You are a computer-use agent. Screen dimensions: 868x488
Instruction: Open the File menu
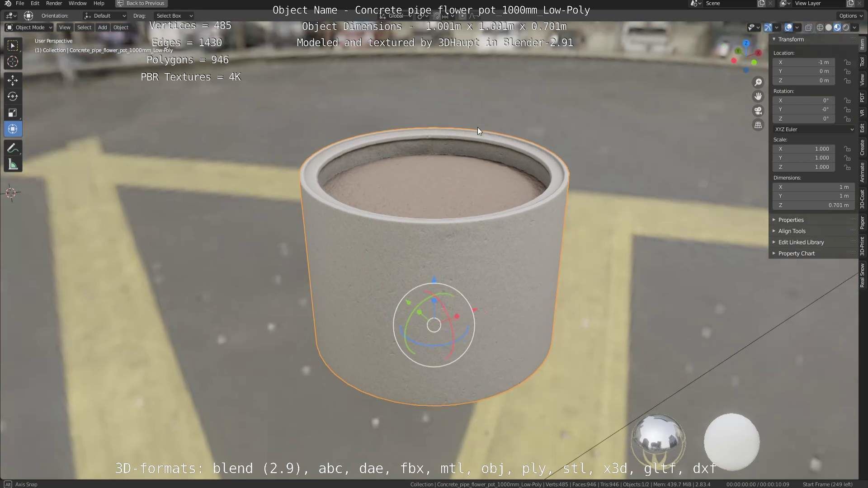20,3
